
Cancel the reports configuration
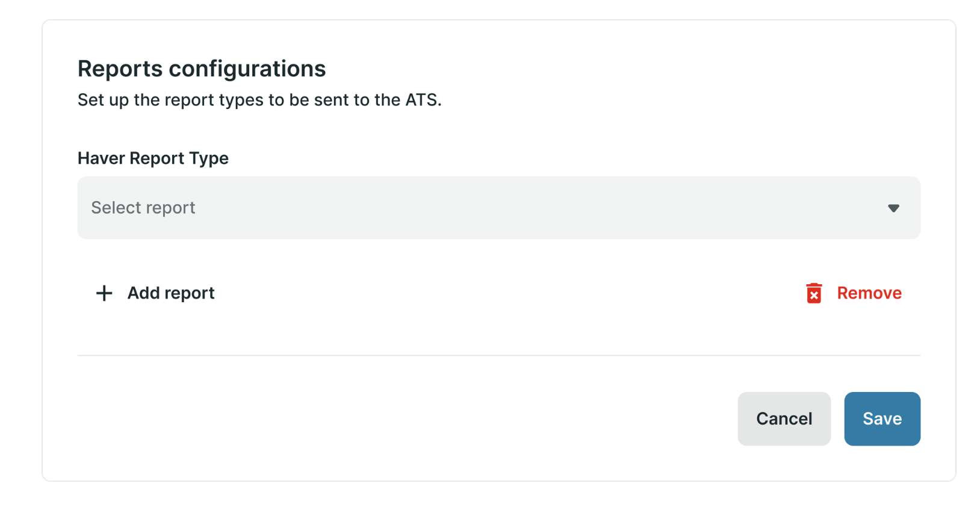[784, 419]
